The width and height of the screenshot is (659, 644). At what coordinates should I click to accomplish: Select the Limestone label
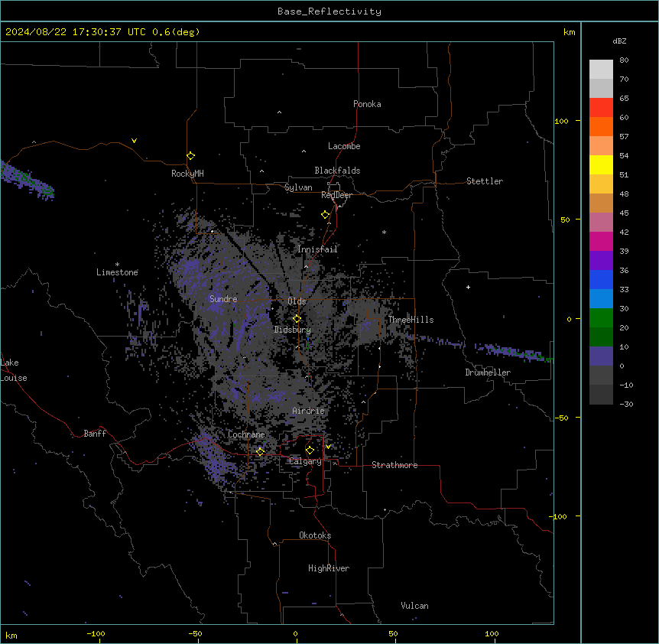[x=117, y=272]
